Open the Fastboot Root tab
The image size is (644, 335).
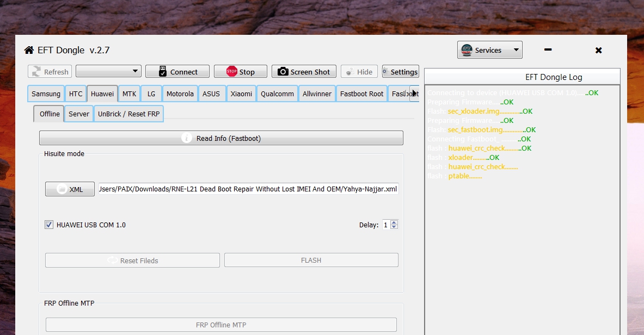[361, 94]
